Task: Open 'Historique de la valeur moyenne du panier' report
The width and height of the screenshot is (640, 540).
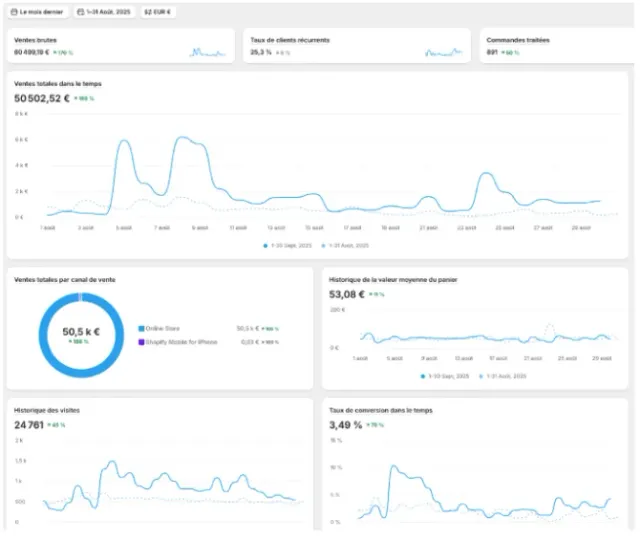Action: pyautogui.click(x=393, y=280)
